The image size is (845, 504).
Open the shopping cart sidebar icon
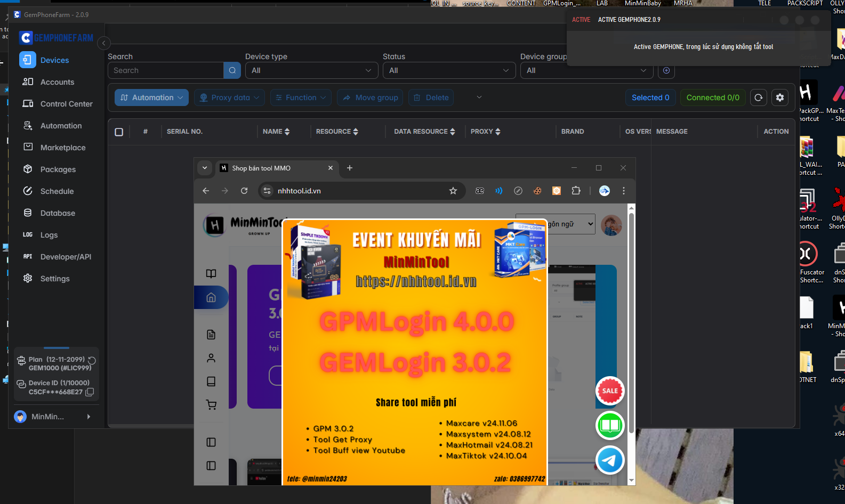click(211, 405)
